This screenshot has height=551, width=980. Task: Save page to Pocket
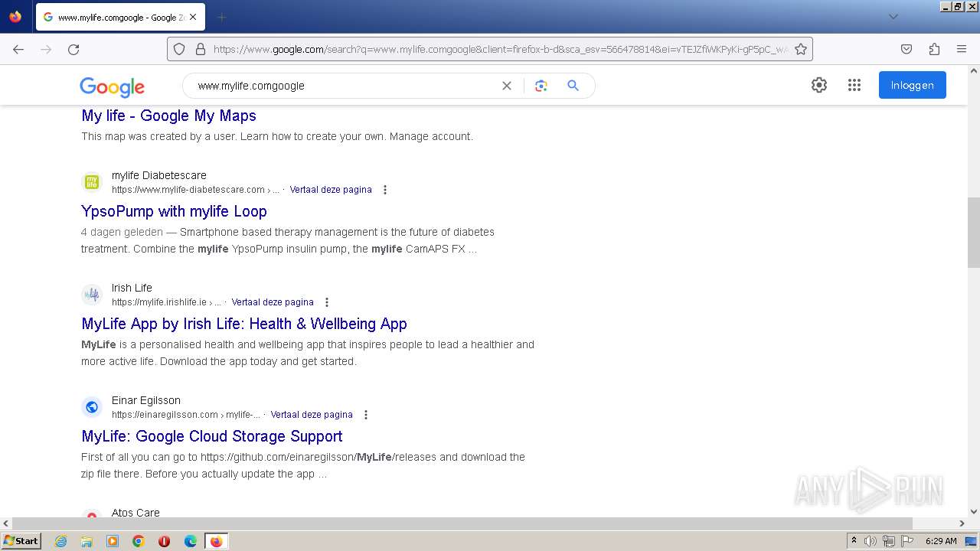(906, 49)
